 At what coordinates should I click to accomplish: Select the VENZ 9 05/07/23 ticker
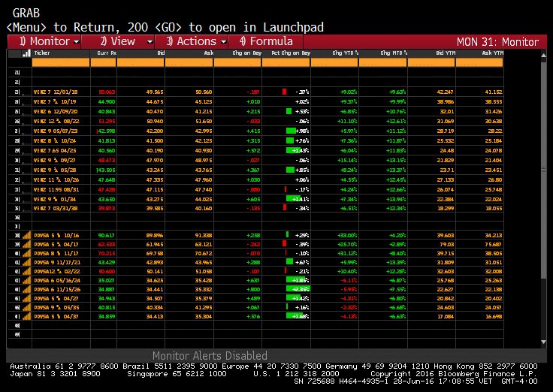(56, 131)
